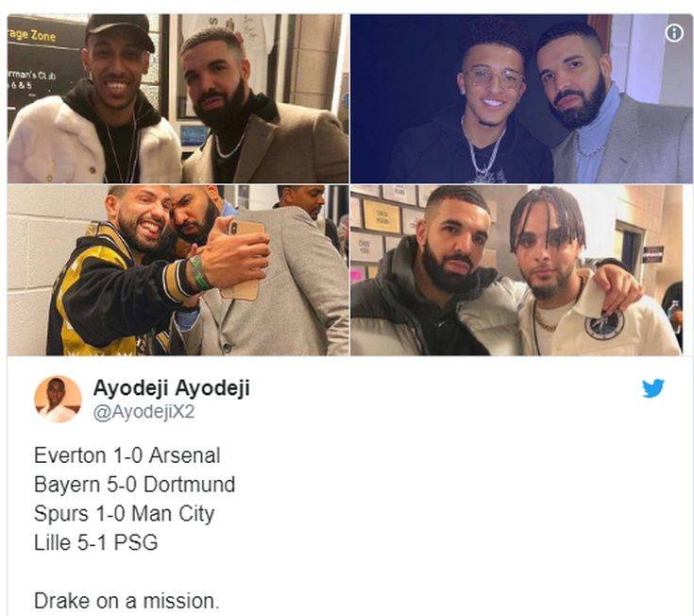Screen dimensions: 694x616
Task: Open the top-right photo with dark blue background
Action: pyautogui.click(x=521, y=98)
